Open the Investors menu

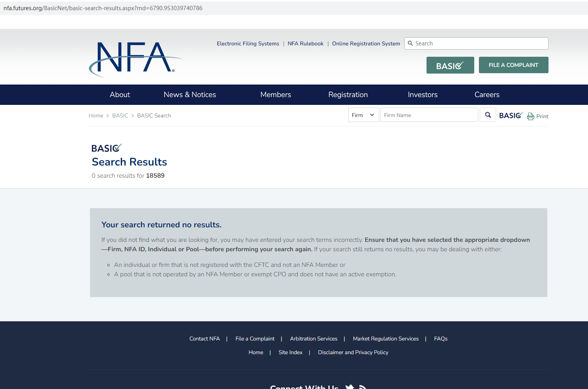point(423,95)
